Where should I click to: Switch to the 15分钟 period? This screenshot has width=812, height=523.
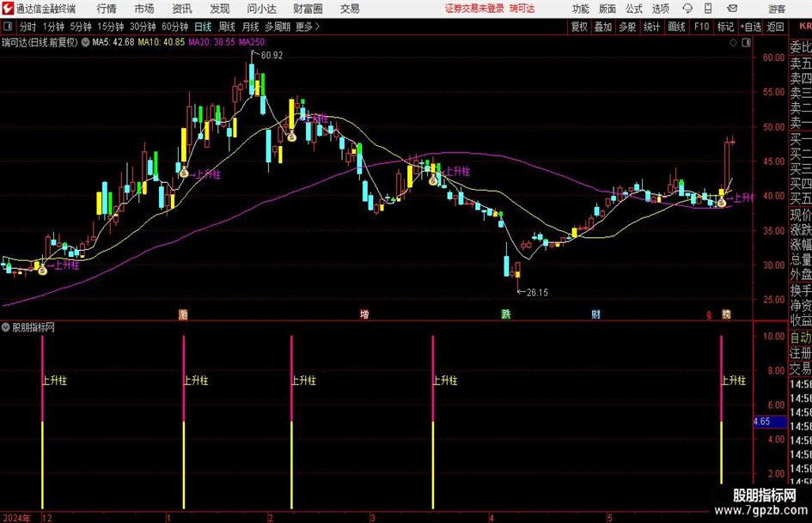pos(111,27)
